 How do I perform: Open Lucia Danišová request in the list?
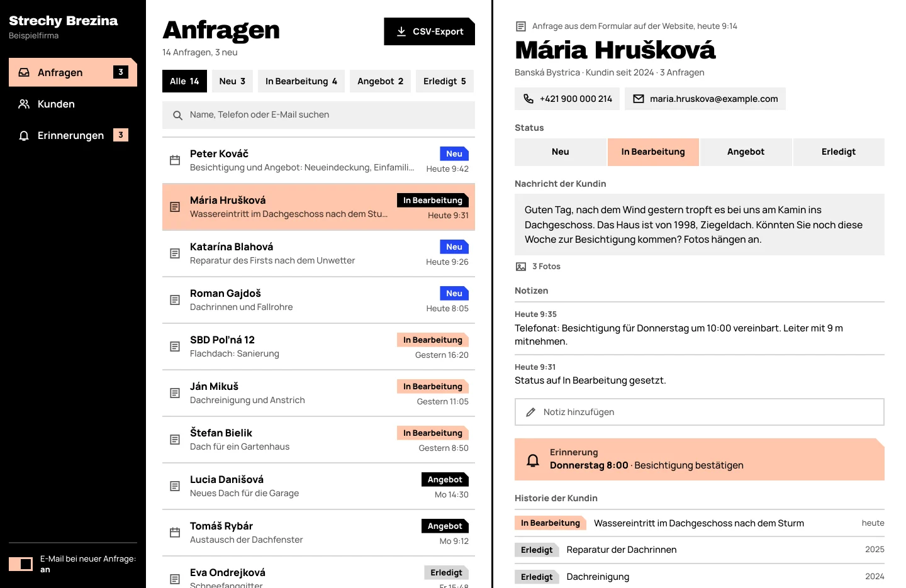click(318, 486)
